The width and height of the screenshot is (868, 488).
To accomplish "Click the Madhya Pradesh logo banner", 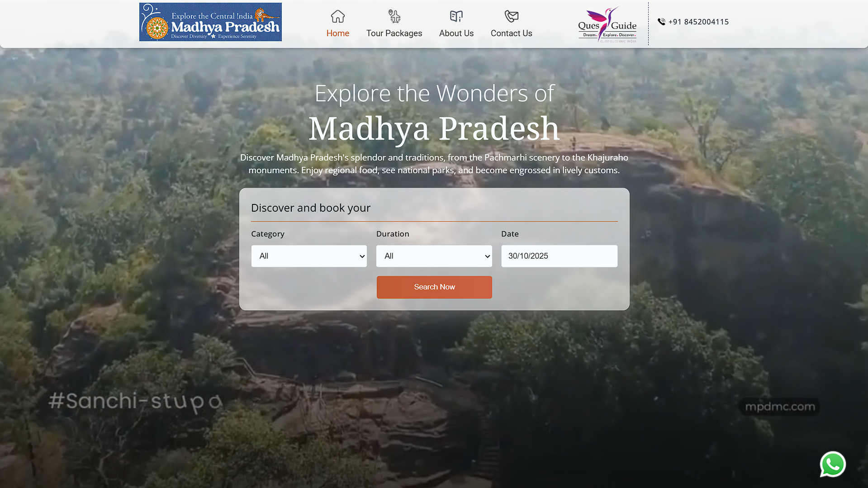I will [x=210, y=22].
